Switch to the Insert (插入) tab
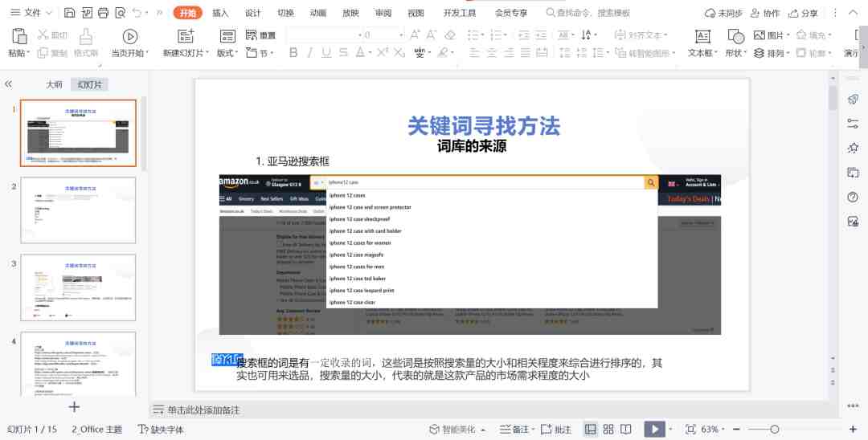 pyautogui.click(x=220, y=13)
